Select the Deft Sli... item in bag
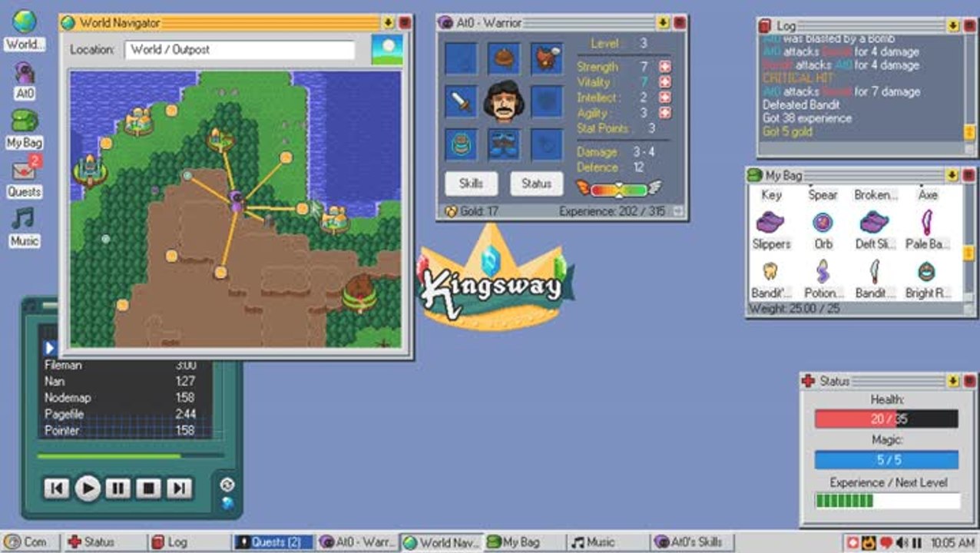The width and height of the screenshot is (980, 553). (875, 231)
